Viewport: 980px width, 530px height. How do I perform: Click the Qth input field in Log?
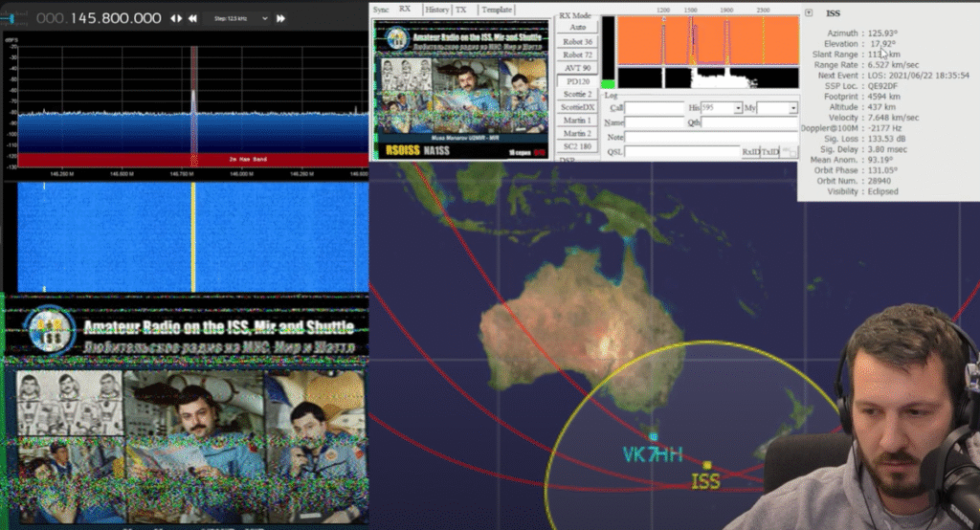[x=749, y=122]
